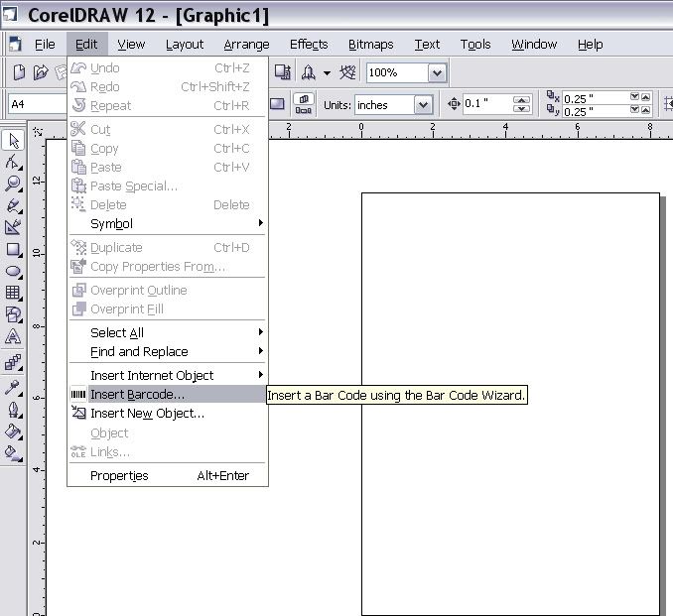Adjust the nudge offset spinner arrows
The height and width of the screenshot is (616, 673).
[x=521, y=104]
